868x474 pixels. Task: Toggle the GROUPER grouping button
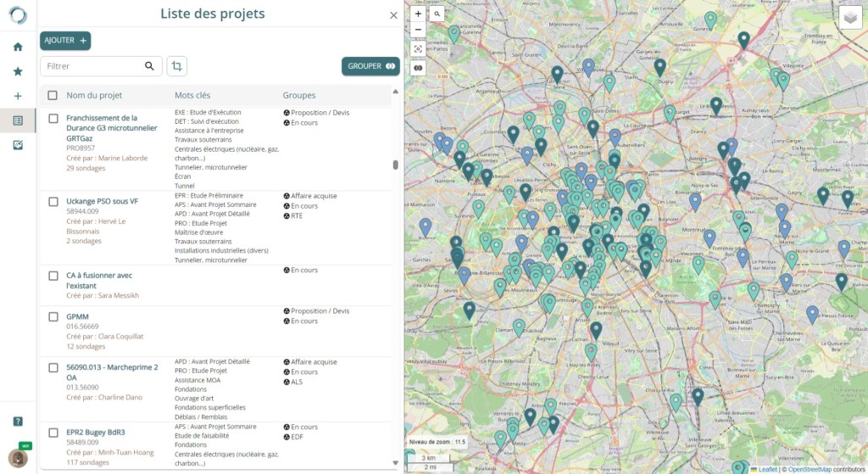click(370, 66)
